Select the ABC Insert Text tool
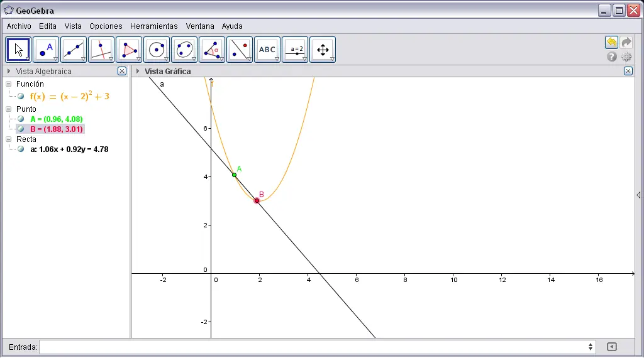 267,50
